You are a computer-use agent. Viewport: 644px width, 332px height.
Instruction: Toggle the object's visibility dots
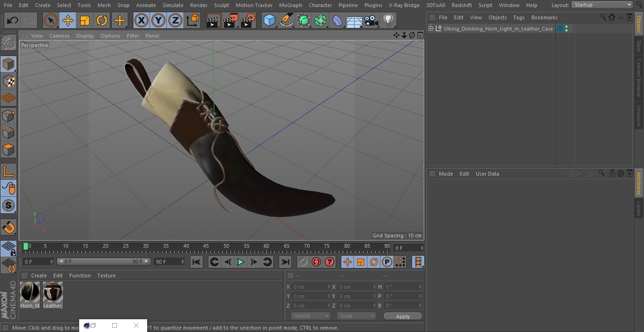click(x=566, y=29)
